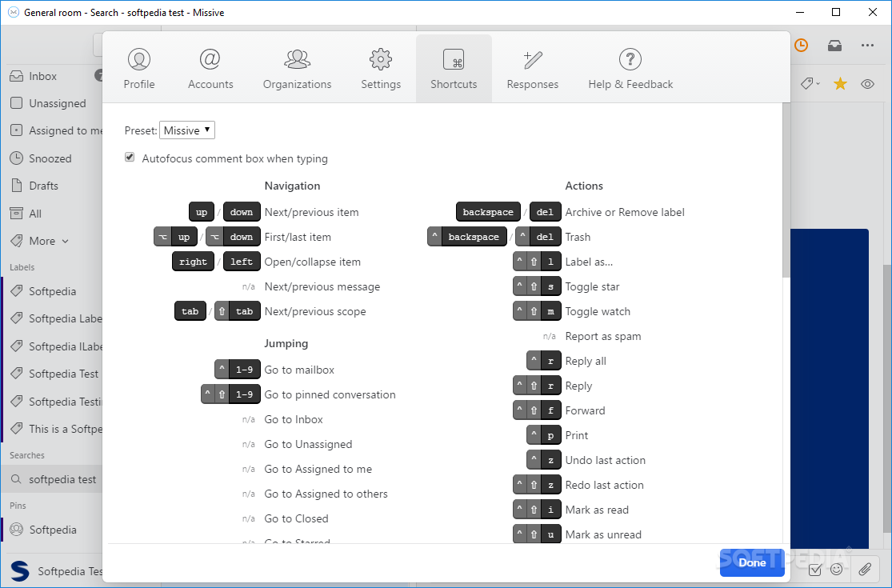This screenshot has width=892, height=588.
Task: Click the task checkbox icon
Action: click(x=814, y=570)
